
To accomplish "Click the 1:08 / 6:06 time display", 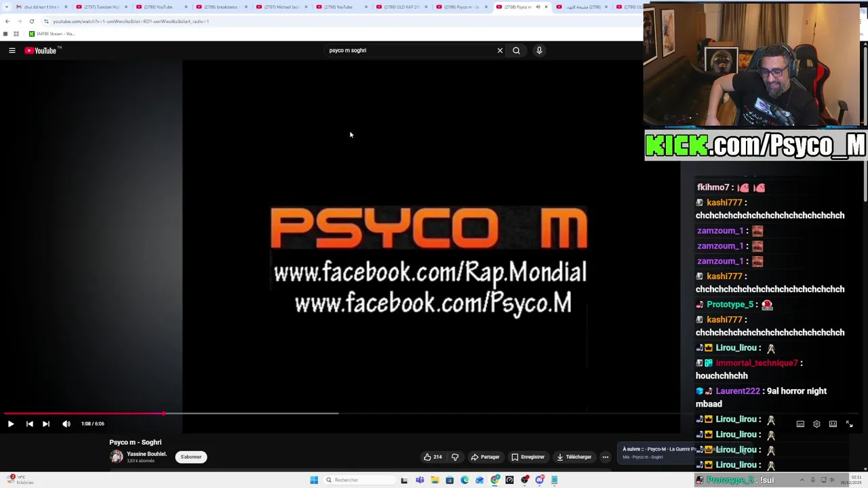I will [x=93, y=424].
